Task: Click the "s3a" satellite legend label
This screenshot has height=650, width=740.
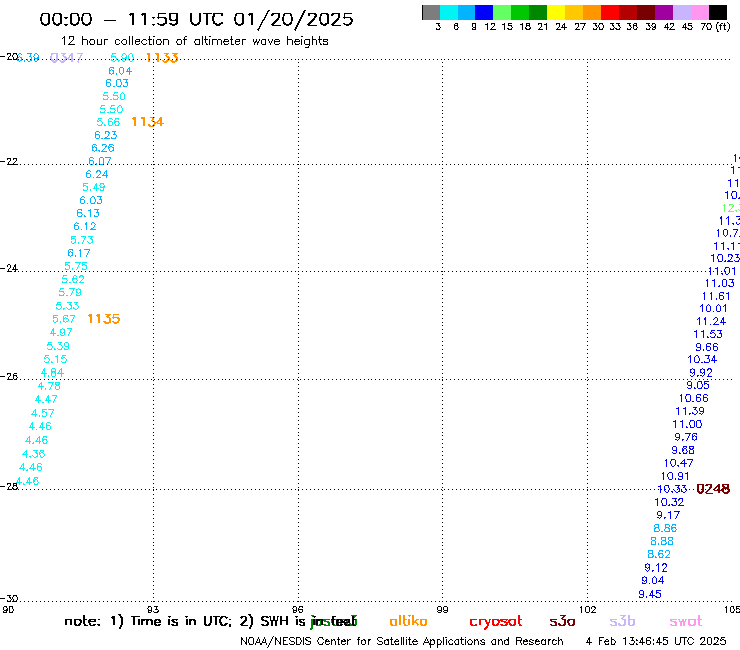Action: click(562, 621)
